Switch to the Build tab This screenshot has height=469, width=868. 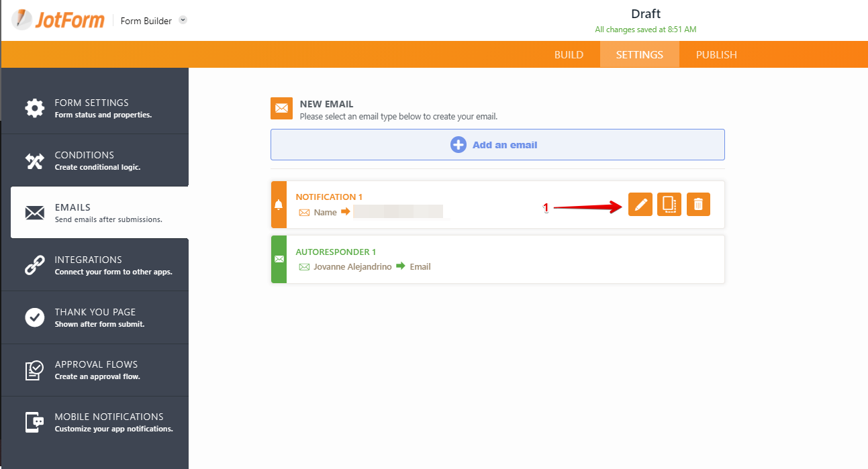point(569,55)
